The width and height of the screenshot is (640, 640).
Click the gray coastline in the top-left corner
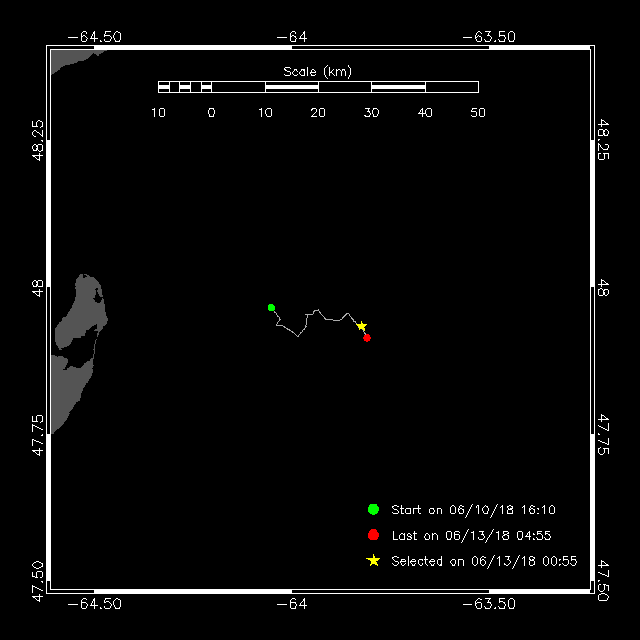71,59
